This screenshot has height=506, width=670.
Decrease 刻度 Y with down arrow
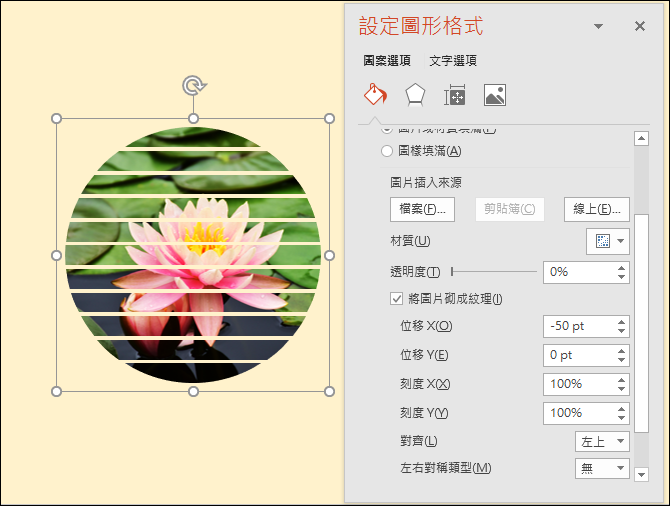(621, 418)
